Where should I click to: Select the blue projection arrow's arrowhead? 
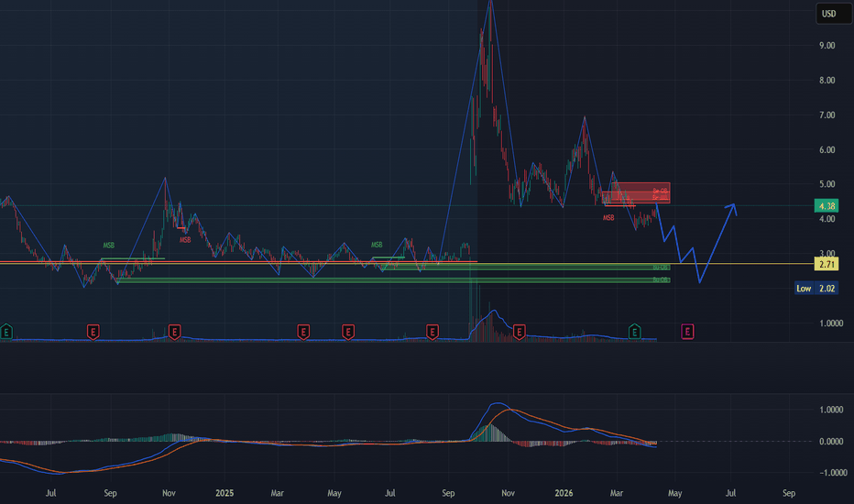[x=731, y=208]
